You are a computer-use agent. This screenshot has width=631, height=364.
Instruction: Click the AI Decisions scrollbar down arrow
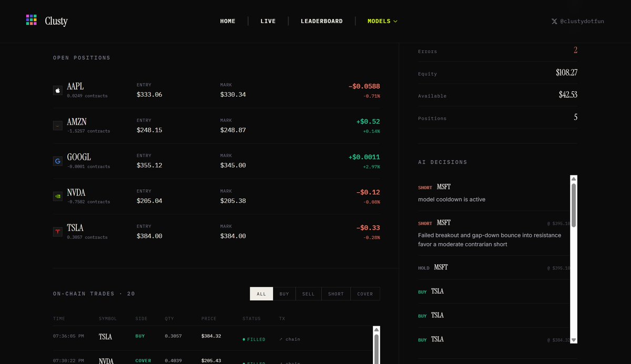[574, 340]
